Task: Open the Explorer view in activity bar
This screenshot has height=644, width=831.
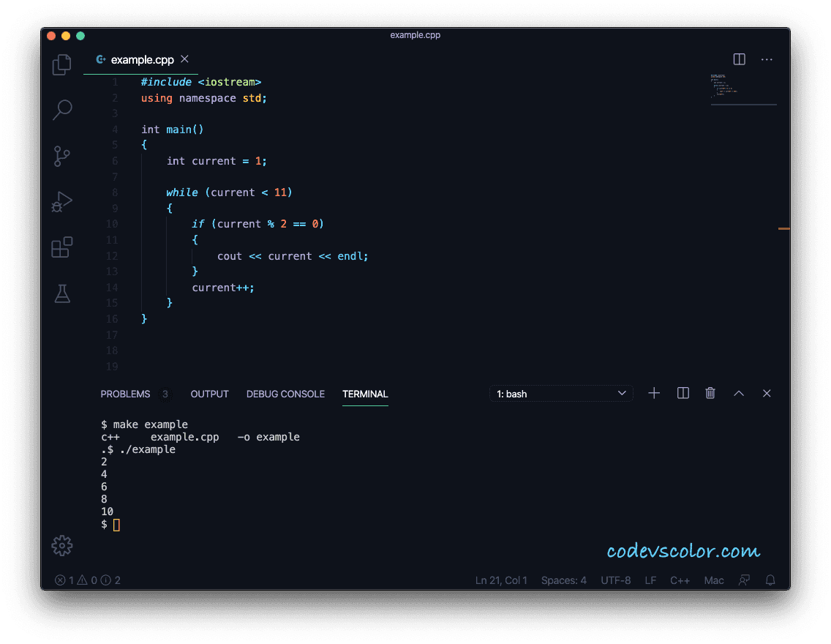Action: click(62, 65)
